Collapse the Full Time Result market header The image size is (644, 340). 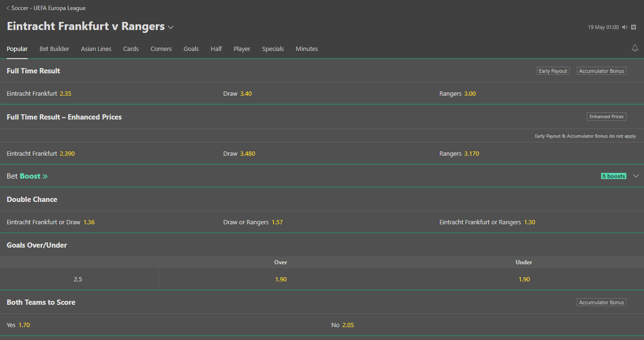click(x=322, y=71)
